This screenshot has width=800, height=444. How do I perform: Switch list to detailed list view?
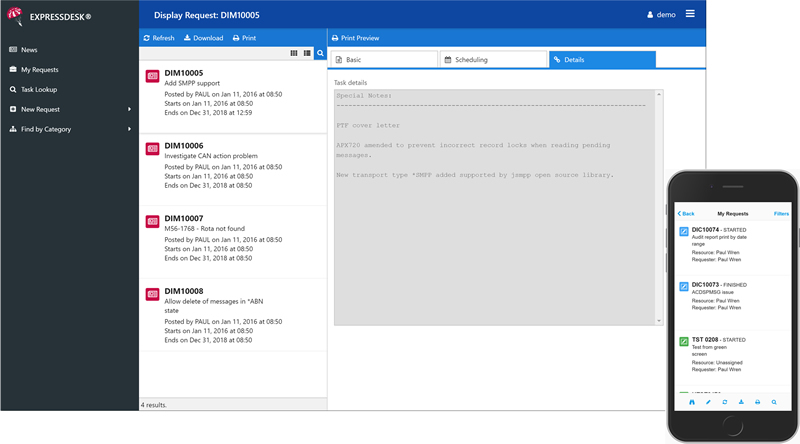click(307, 53)
